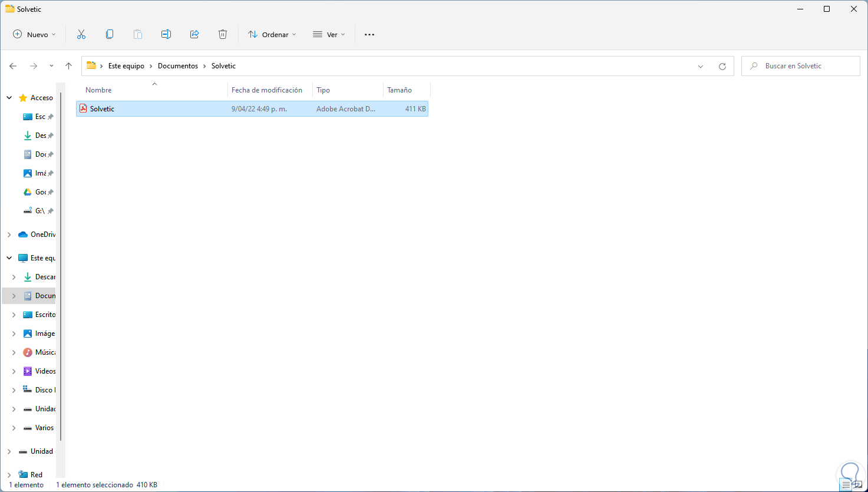868x492 pixels.
Task: Open the Nuevo dropdown menu
Action: [x=34, y=34]
